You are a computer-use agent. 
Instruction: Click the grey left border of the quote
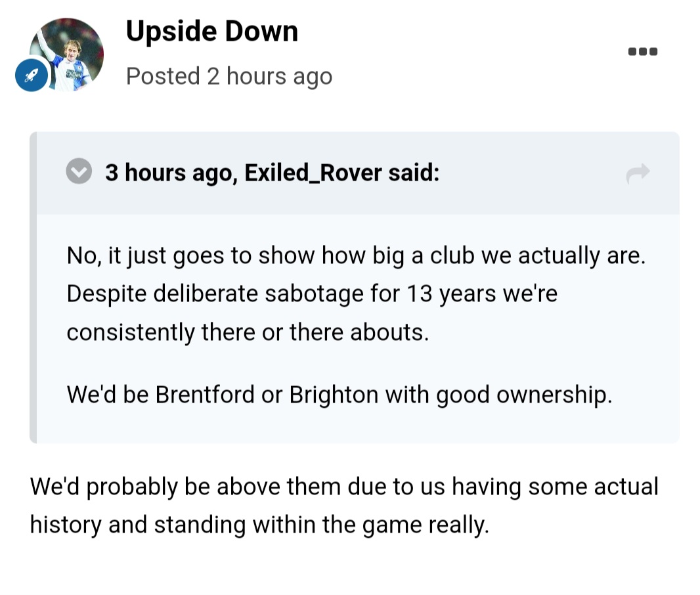coord(33,288)
